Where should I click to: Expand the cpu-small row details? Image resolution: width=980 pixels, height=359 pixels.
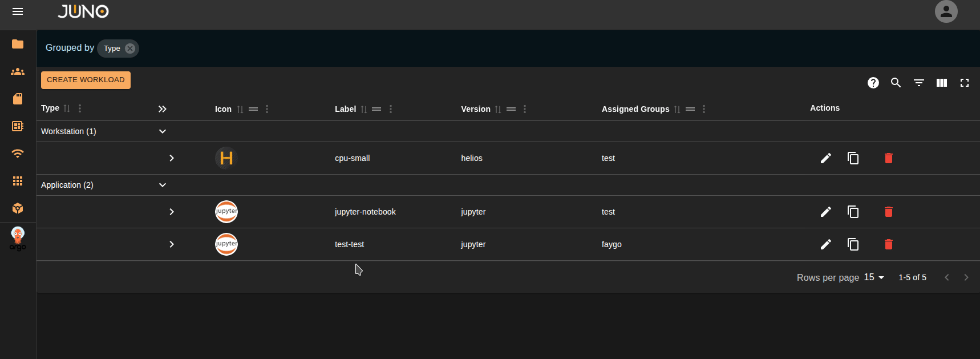172,158
